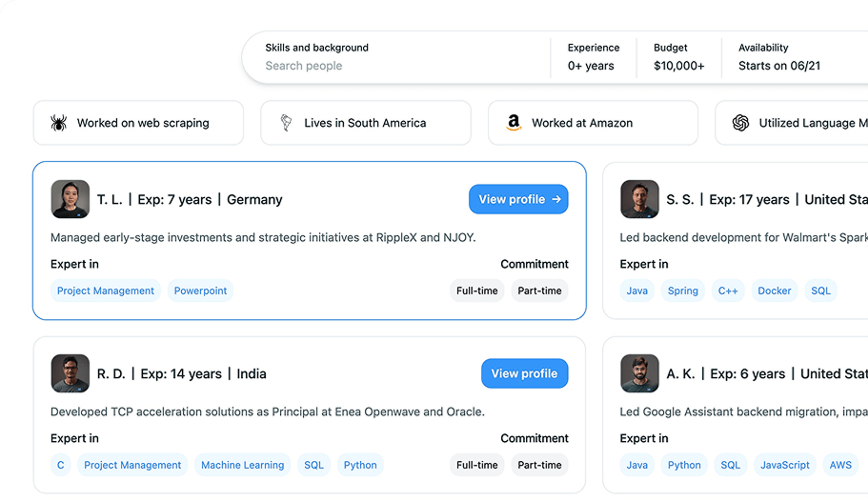The height and width of the screenshot is (501, 868).
Task: Open the Budget filter dropdown
Action: pyautogui.click(x=678, y=57)
